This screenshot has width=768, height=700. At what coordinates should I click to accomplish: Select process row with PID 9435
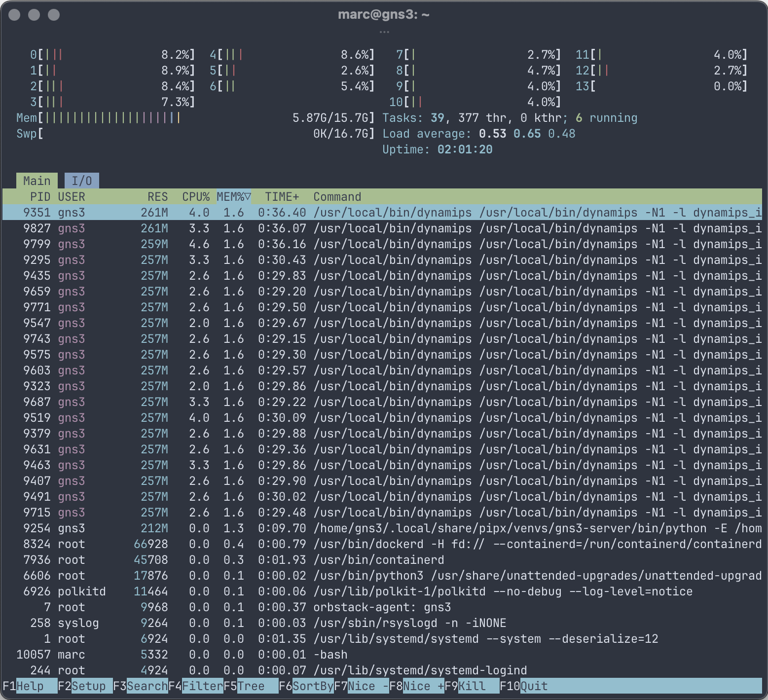point(382,275)
